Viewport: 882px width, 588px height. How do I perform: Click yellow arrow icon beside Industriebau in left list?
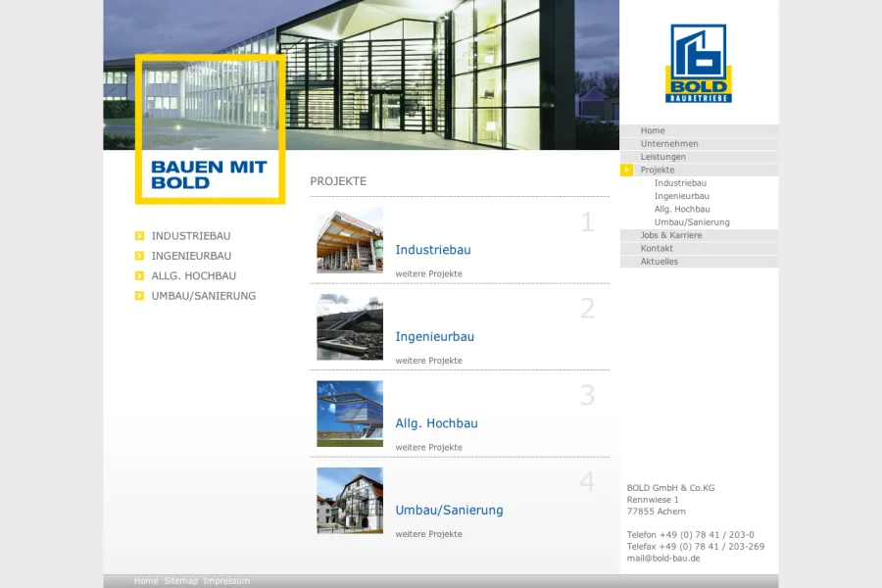[139, 236]
